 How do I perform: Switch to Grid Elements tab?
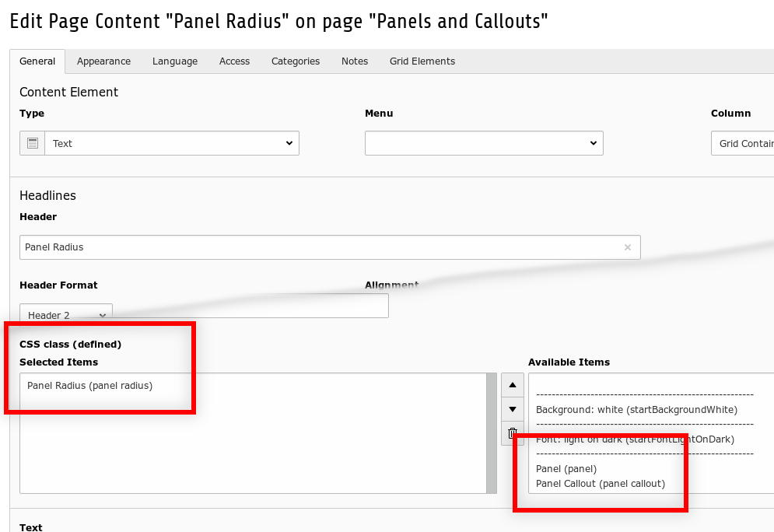point(422,61)
